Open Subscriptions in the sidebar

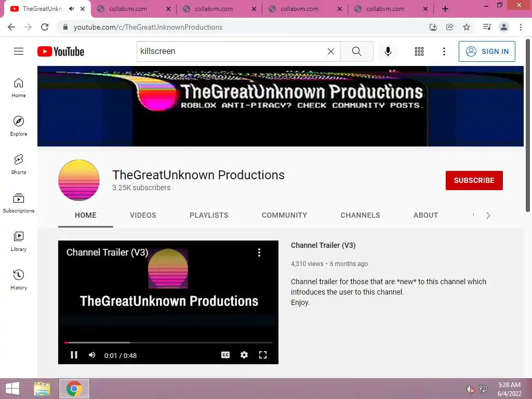point(19,203)
